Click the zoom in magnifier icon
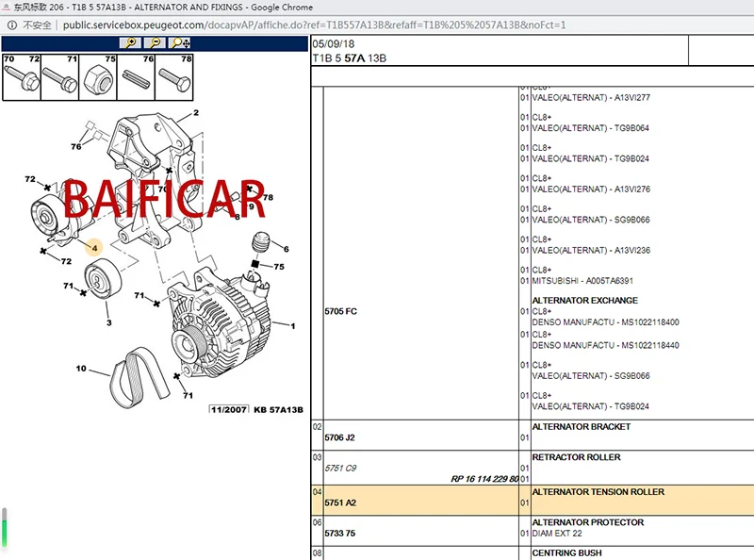The height and width of the screenshot is (560, 754). [130, 42]
